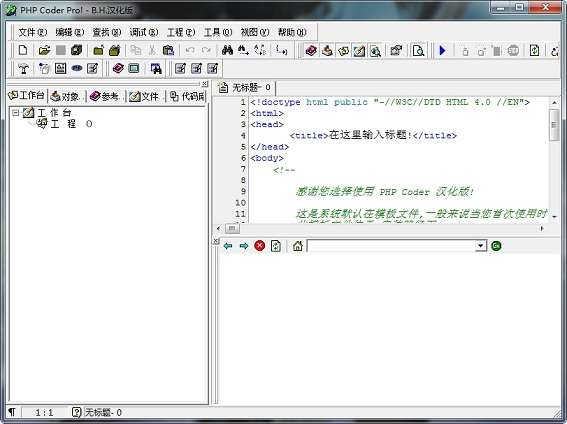Image resolution: width=567 pixels, height=424 pixels.
Task: Go to browser home with house icon
Action: click(298, 246)
